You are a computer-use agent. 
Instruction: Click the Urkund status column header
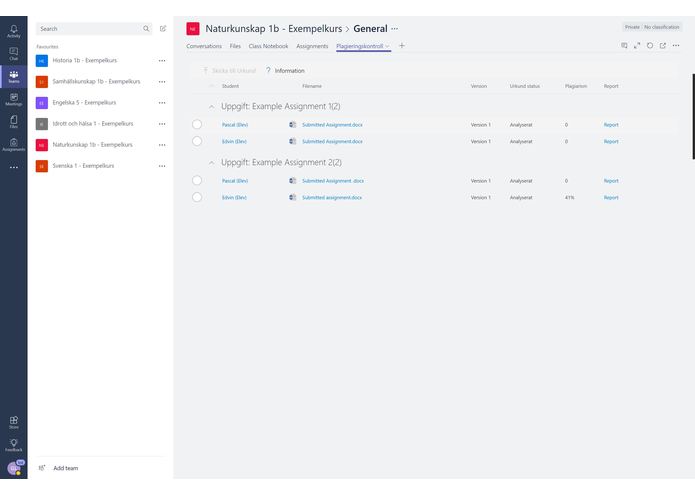[524, 86]
